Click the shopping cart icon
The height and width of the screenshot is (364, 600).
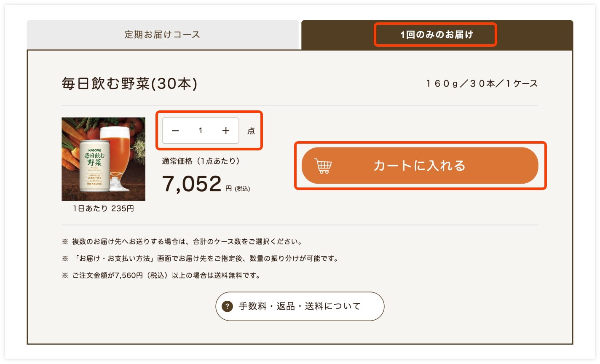point(324,166)
